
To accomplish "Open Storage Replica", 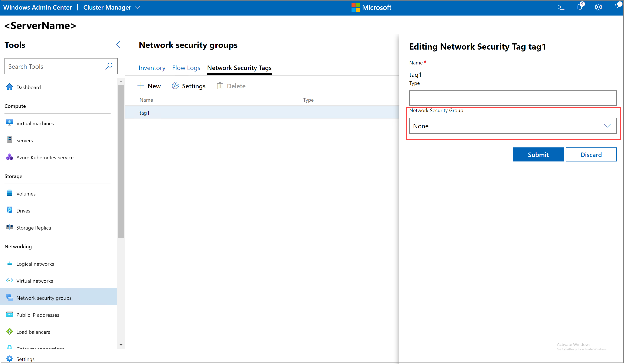I will pos(34,227).
